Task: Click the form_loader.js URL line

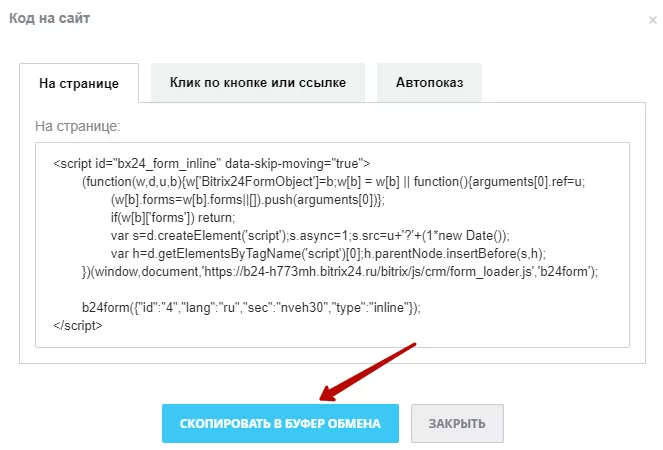Action: pyautogui.click(x=340, y=272)
